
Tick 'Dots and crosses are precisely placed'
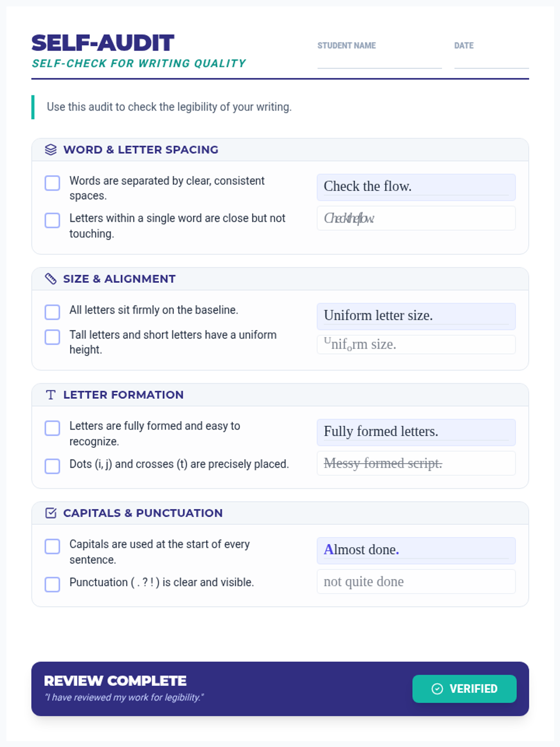point(52,466)
